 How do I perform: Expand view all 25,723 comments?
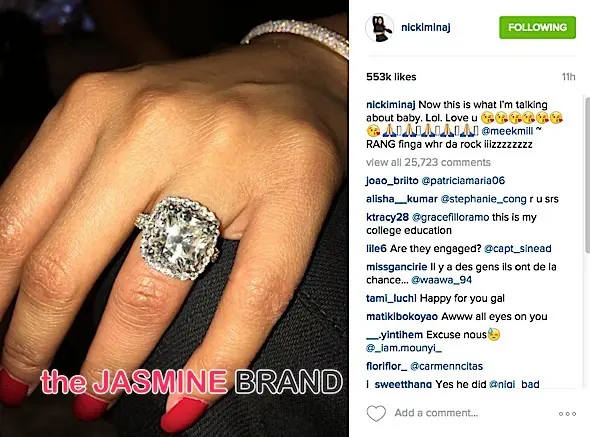click(x=428, y=162)
